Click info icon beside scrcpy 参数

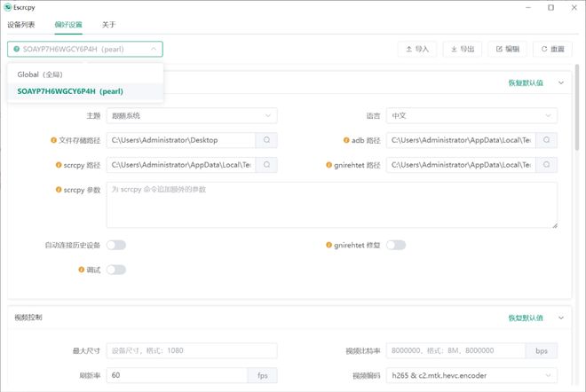click(x=59, y=190)
